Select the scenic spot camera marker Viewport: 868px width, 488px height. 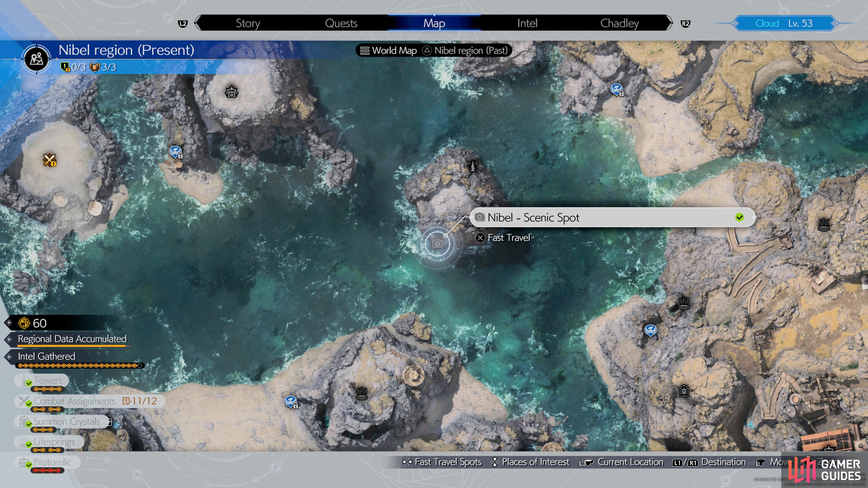(437, 244)
